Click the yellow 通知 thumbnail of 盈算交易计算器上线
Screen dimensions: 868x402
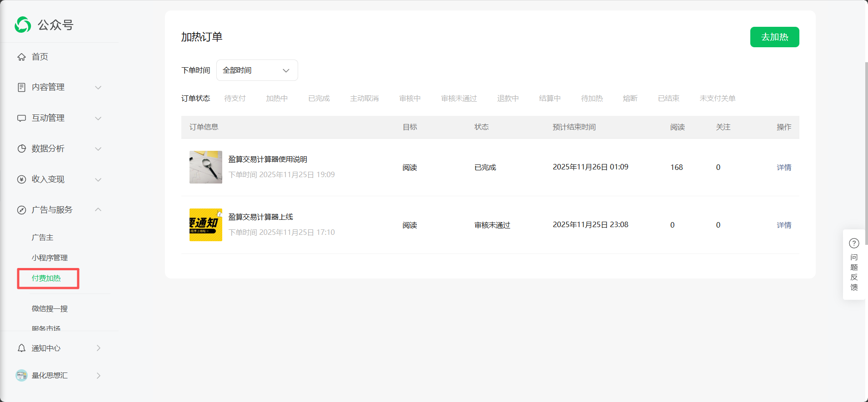[206, 225]
